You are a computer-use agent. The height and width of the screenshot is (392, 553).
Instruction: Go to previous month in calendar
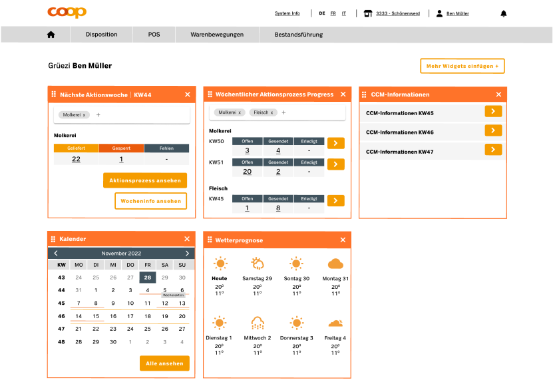point(56,254)
